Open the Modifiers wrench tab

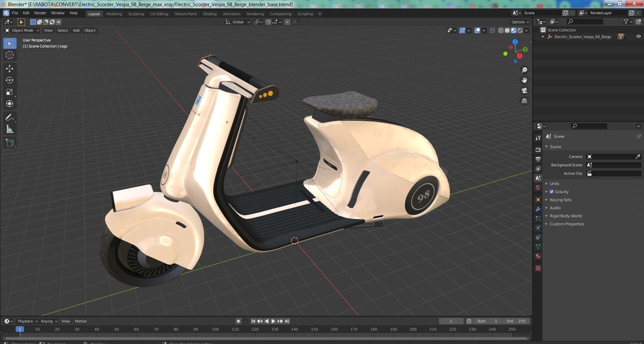coord(538,209)
